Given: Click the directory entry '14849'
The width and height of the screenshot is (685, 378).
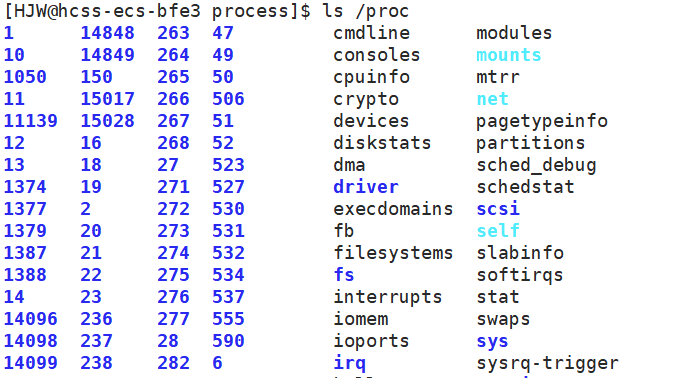Looking at the screenshot, I should (107, 55).
